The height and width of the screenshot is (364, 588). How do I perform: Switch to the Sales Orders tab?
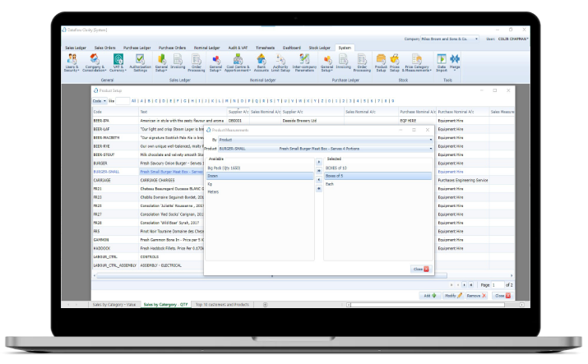(x=104, y=48)
